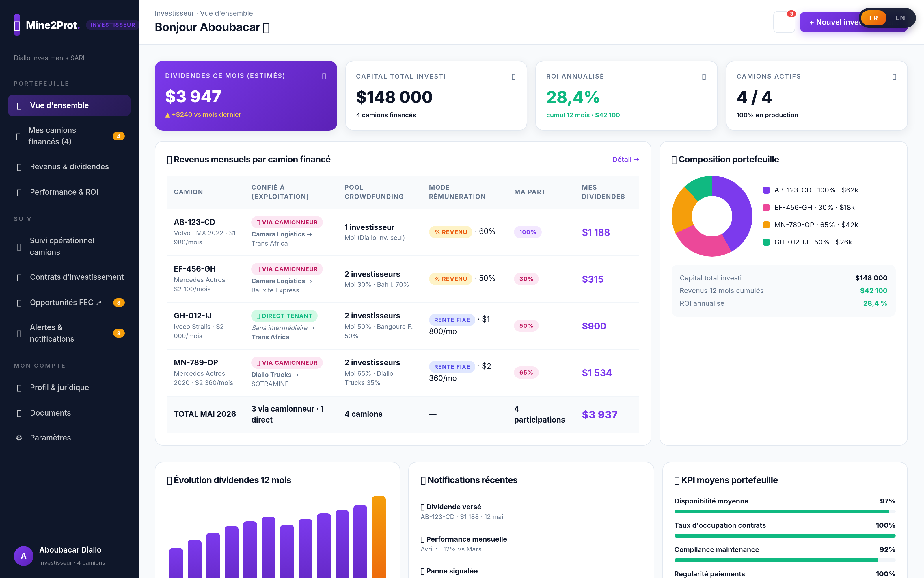Open Performance & ROI page
This screenshot has height=578, width=924.
[69, 192]
